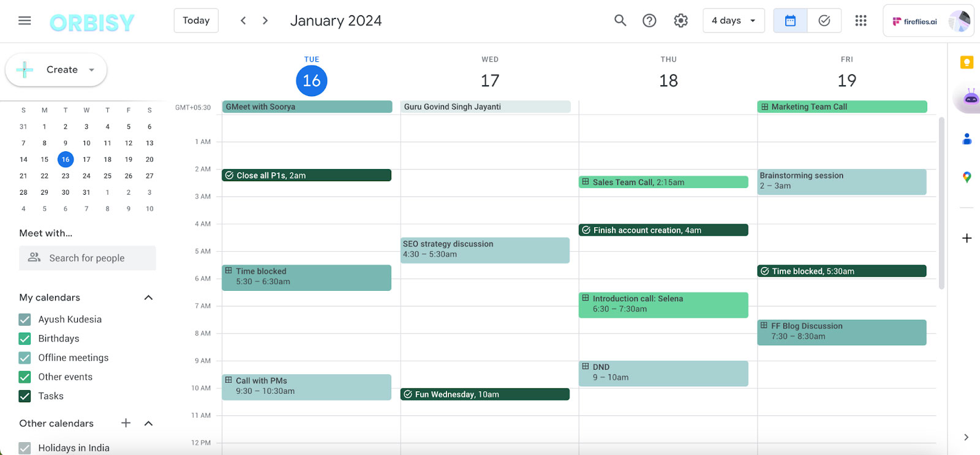The width and height of the screenshot is (980, 455).
Task: Click the GMT+05:30 timezone label
Action: 193,108
